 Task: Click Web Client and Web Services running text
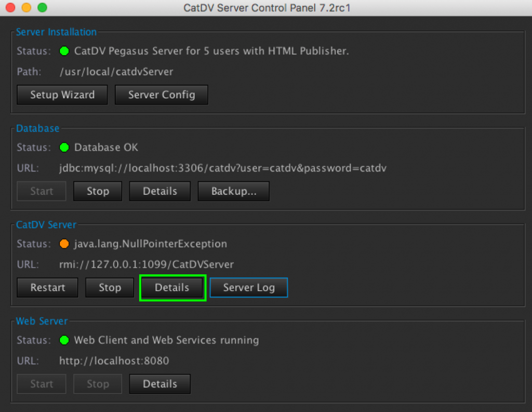[167, 340]
